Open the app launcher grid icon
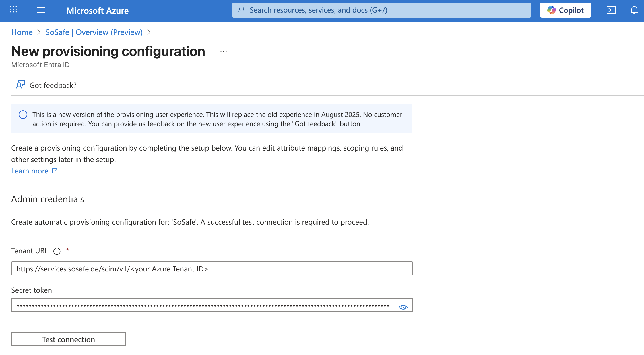The width and height of the screenshot is (644, 355). tap(13, 10)
